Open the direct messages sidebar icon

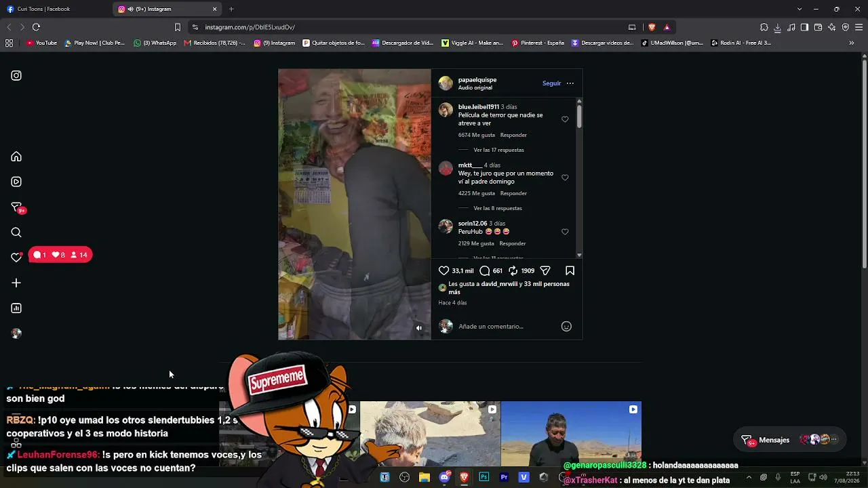tap(17, 207)
